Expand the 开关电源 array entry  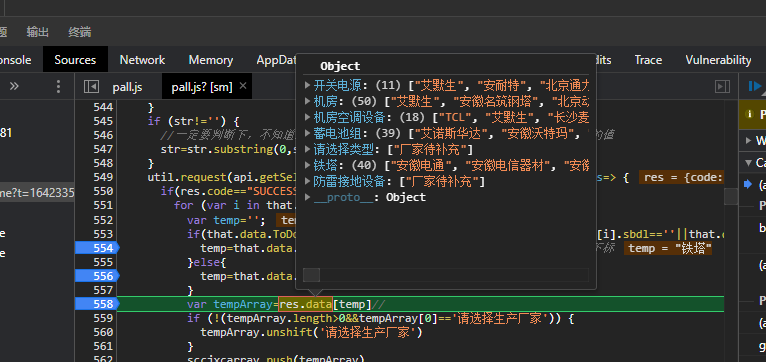tap(307, 85)
